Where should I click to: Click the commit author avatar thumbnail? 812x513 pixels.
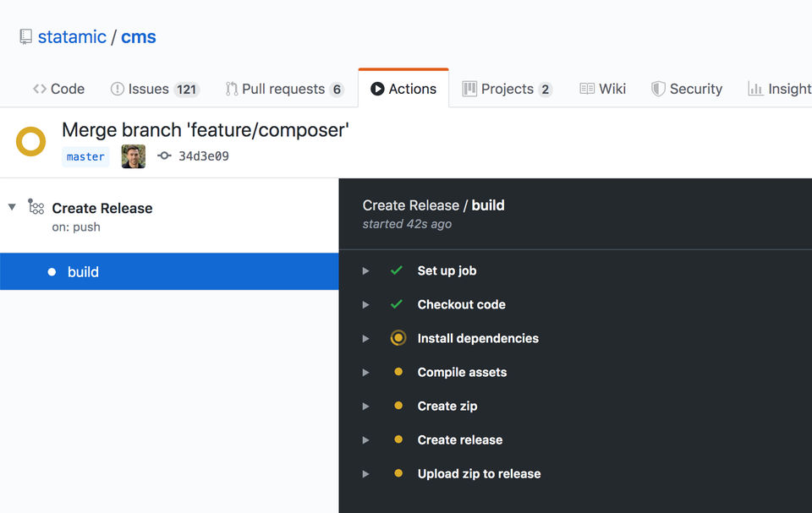click(134, 156)
